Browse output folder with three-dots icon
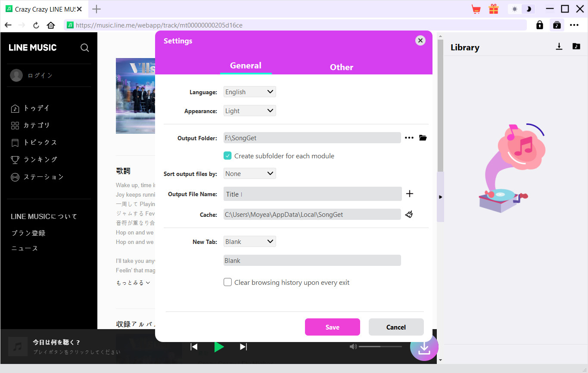588x373 pixels. [409, 138]
